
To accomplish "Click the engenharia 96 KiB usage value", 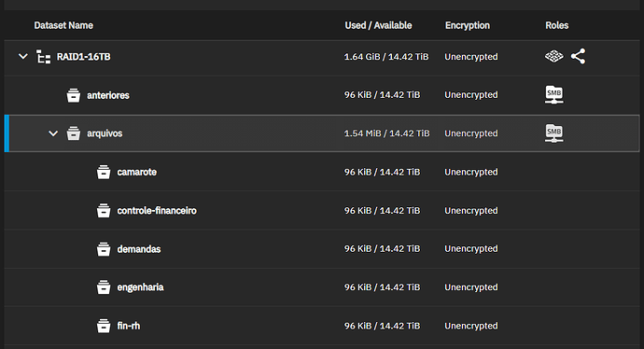I will (x=383, y=287).
